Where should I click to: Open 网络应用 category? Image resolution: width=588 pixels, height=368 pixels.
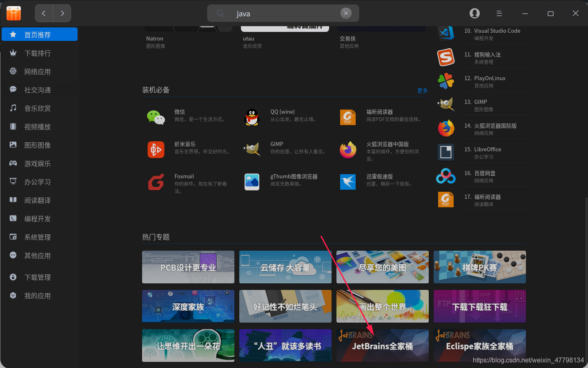point(40,72)
